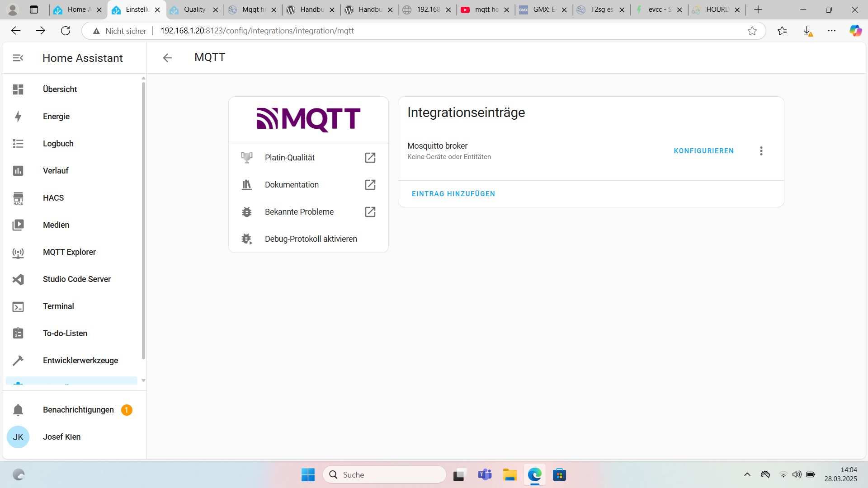Open external link icon for Bekannte Probleme
The height and width of the screenshot is (488, 868).
point(370,212)
